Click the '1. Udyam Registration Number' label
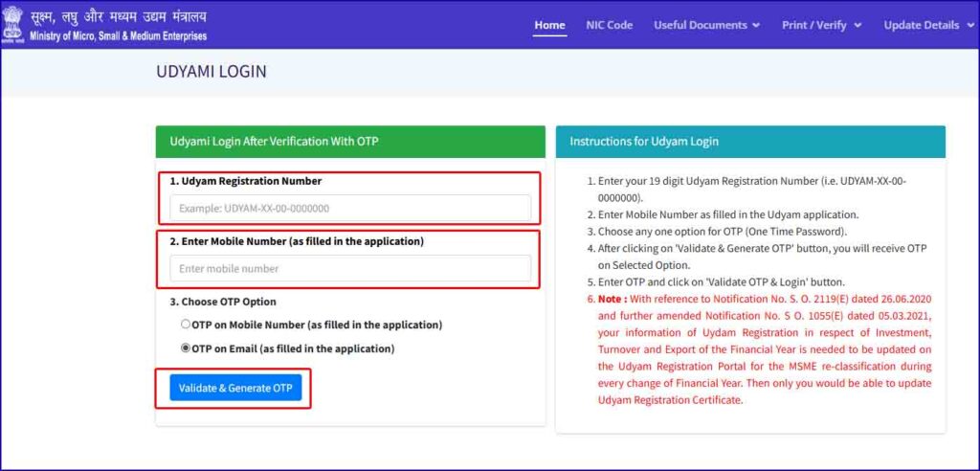 (246, 181)
